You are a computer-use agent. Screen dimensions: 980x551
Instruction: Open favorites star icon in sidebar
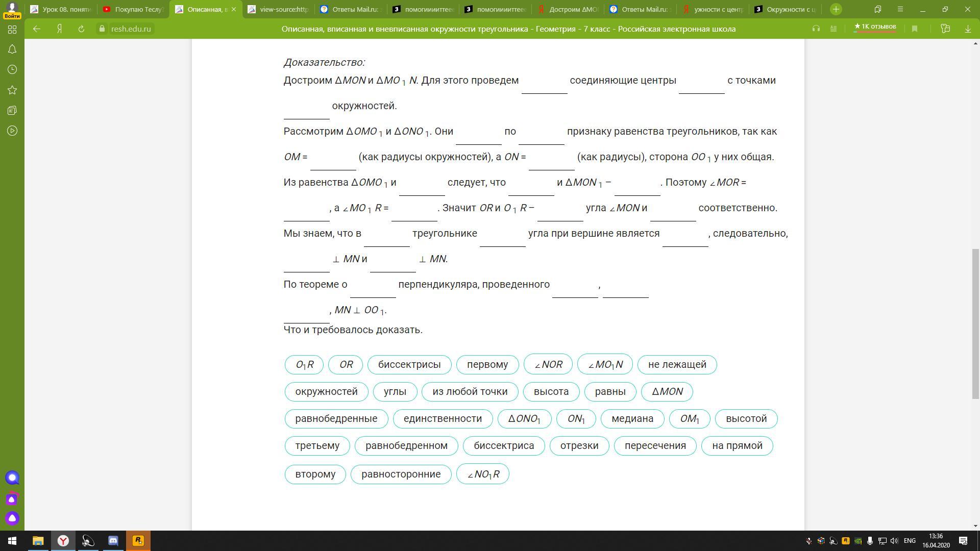point(12,90)
